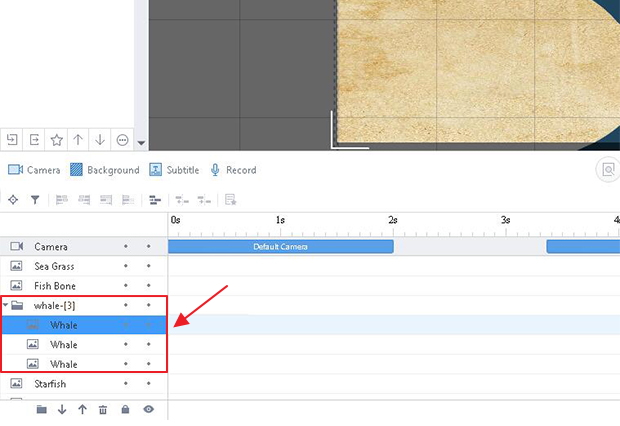Toggle the left dot in the Camera row
The height and width of the screenshot is (426, 620).
(126, 246)
